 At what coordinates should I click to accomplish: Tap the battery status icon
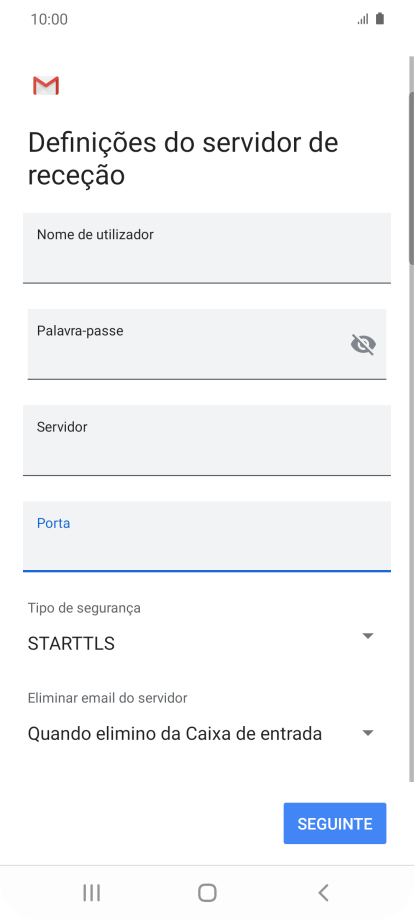tap(380, 19)
